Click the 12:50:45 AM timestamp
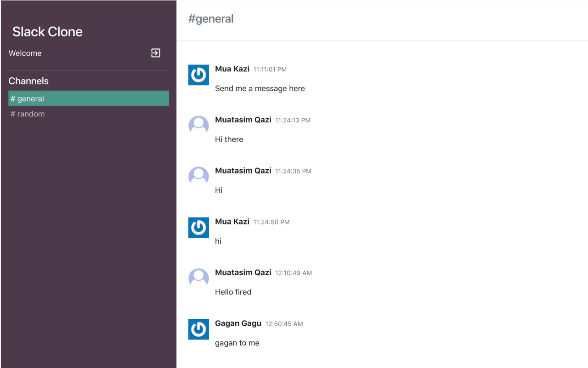This screenshot has width=588, height=368. 284,323
